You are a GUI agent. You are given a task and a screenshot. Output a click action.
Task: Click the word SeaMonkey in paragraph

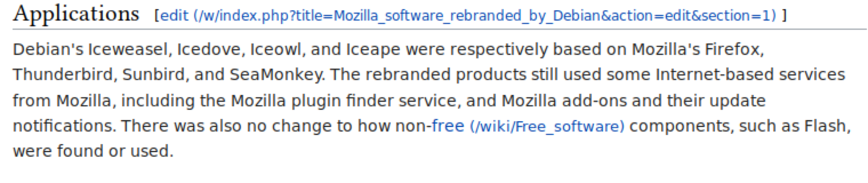(277, 75)
